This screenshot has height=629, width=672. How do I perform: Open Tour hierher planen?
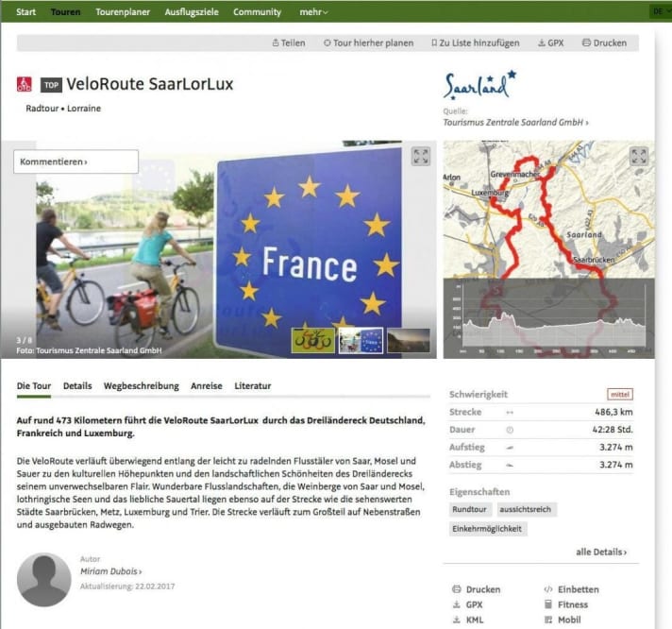tap(369, 42)
